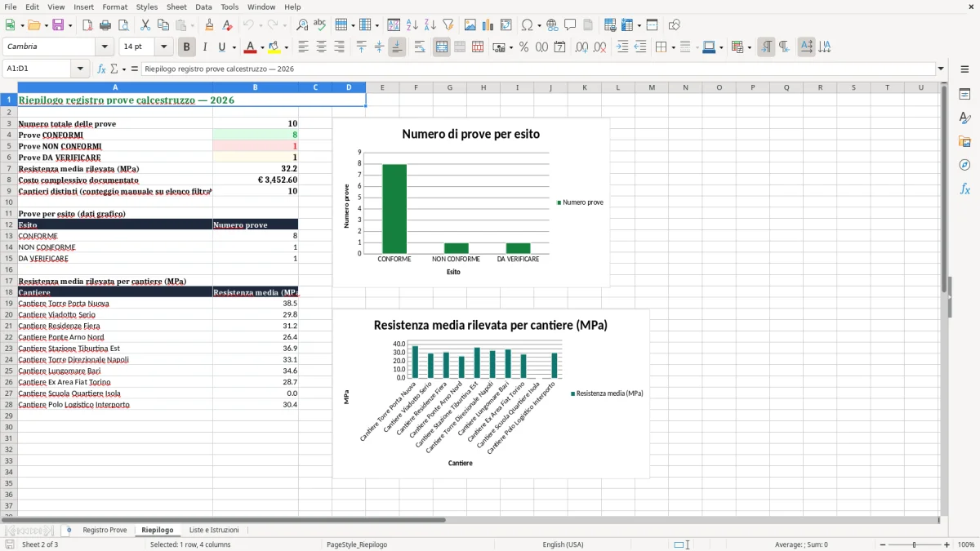
Task: Toggle Merge and Center cells
Action: pos(442,47)
